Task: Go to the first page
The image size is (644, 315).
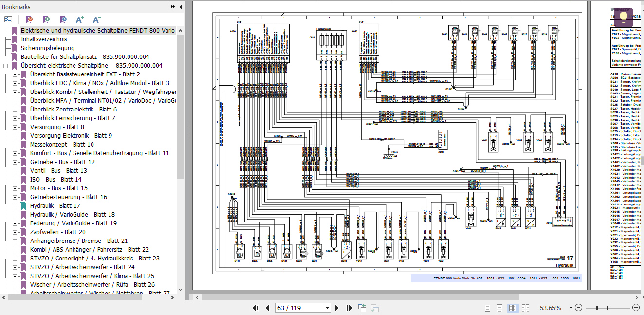Action: click(x=256, y=308)
